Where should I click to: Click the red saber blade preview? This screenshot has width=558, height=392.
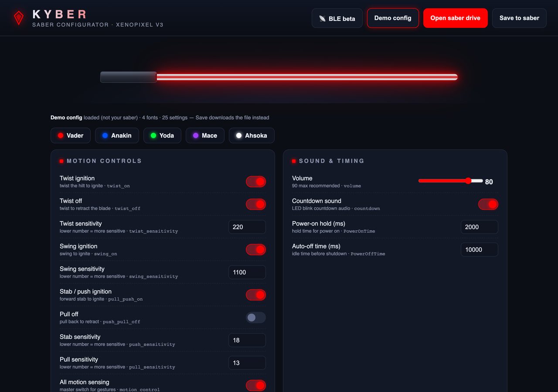(307, 77)
